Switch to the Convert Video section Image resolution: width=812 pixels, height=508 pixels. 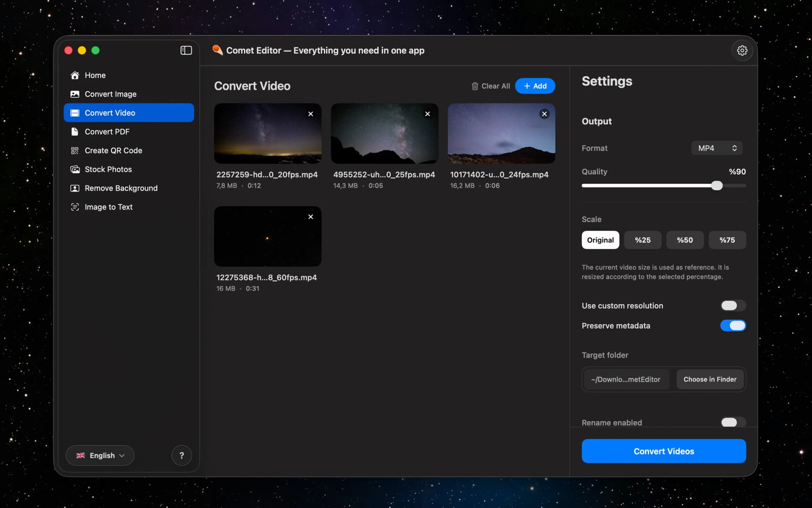point(109,113)
